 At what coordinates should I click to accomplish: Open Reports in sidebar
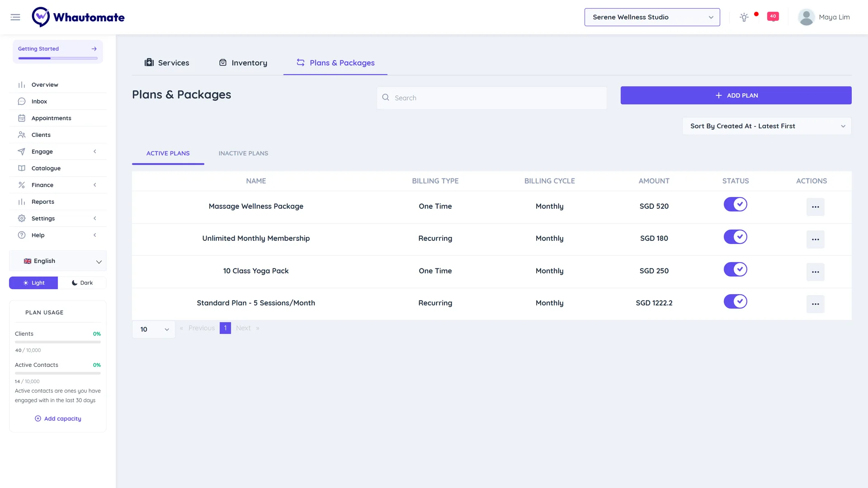pos(58,202)
